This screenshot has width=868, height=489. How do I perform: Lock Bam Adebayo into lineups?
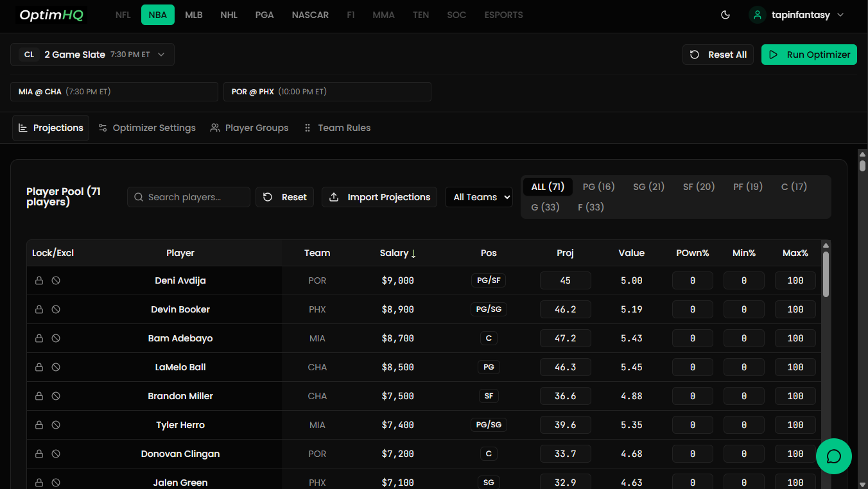tap(39, 338)
